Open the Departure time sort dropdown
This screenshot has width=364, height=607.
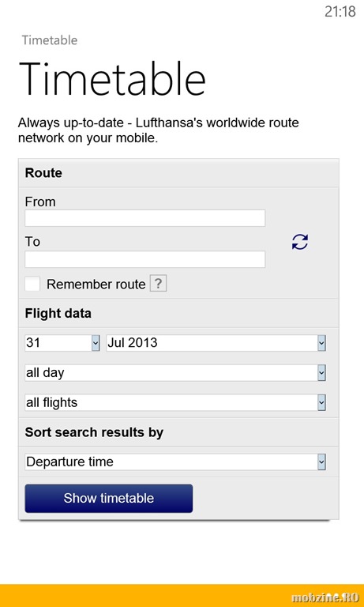click(x=175, y=462)
